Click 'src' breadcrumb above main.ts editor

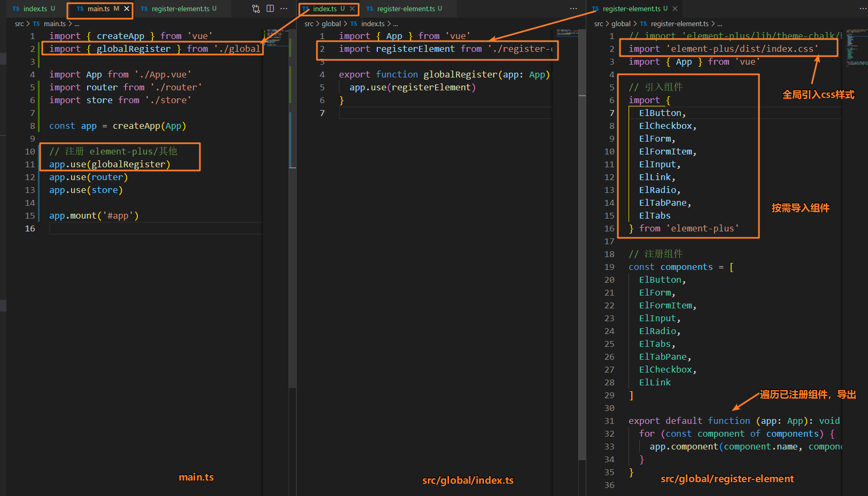19,24
